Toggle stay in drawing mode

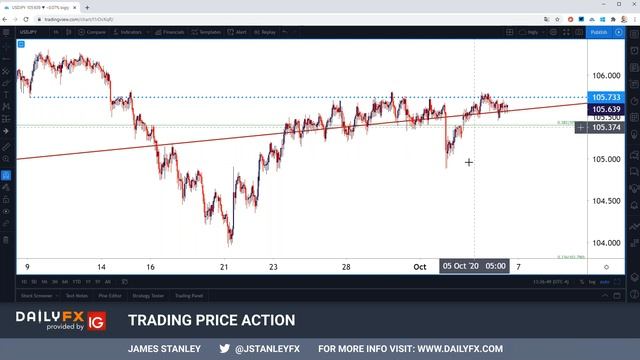(6, 188)
